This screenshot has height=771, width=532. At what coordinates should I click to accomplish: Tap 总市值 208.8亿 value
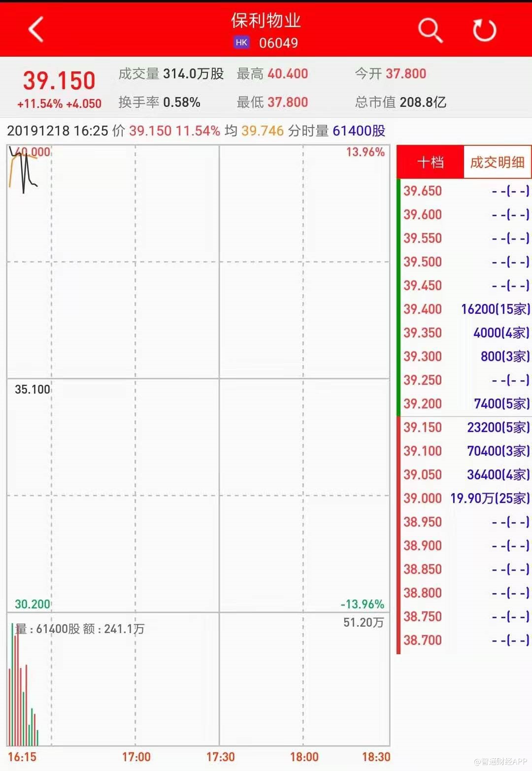423,102
